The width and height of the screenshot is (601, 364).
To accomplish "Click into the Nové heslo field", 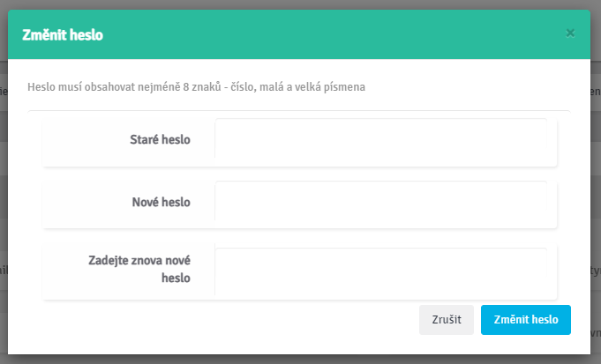I will [x=381, y=201].
